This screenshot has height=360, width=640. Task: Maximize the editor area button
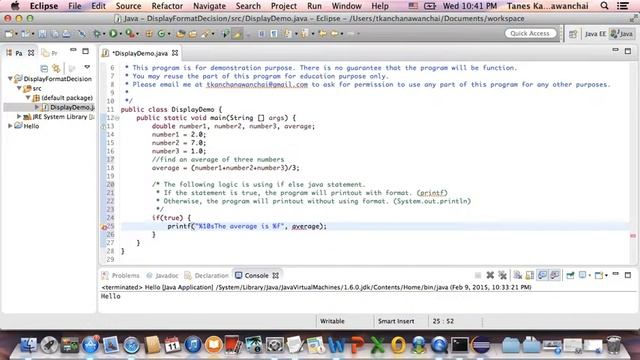(628, 51)
